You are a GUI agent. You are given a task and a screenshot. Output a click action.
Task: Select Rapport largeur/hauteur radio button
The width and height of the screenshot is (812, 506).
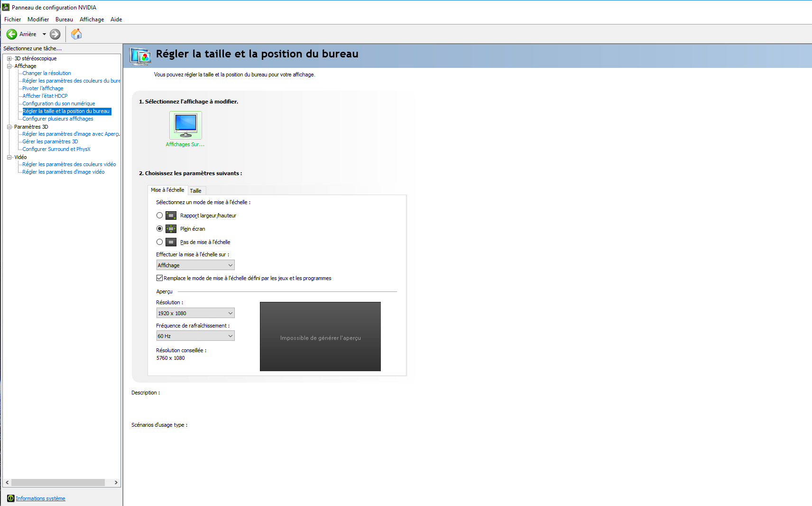[x=160, y=216]
